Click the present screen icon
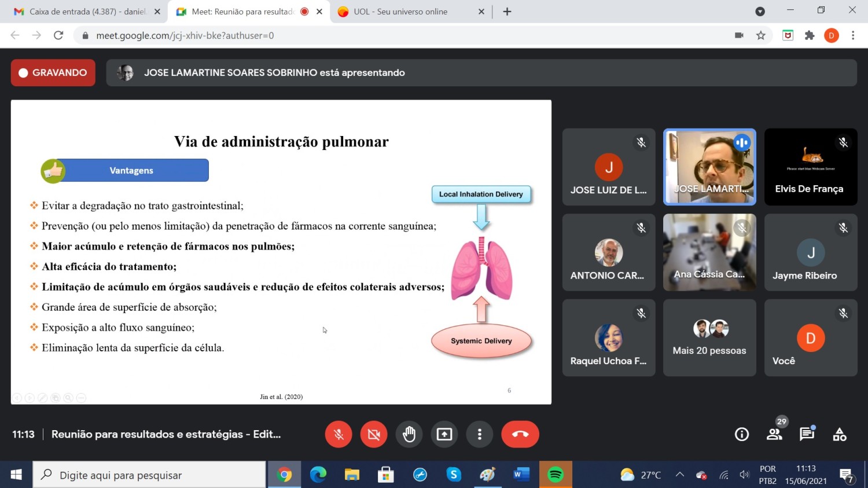 tap(444, 434)
